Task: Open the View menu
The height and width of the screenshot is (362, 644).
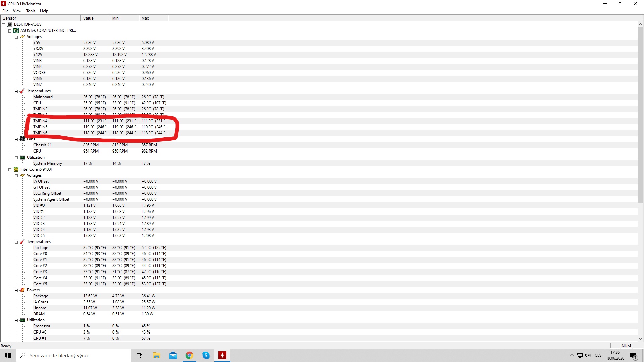Action: coord(17,11)
